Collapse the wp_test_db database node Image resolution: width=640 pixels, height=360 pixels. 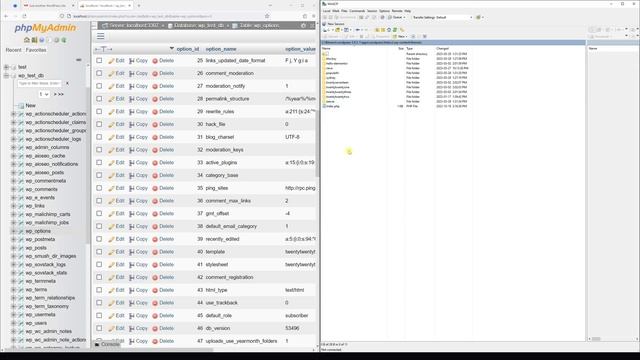(6, 76)
